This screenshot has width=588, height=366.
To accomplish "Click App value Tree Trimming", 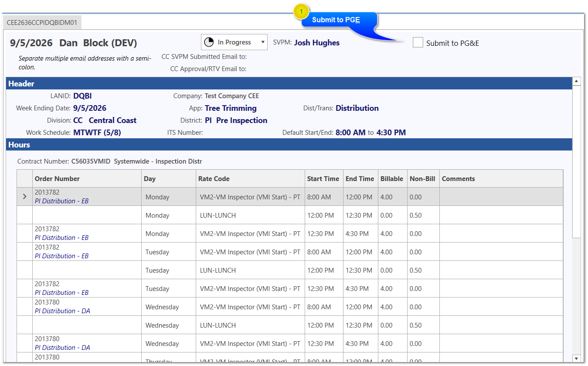I will [x=231, y=108].
